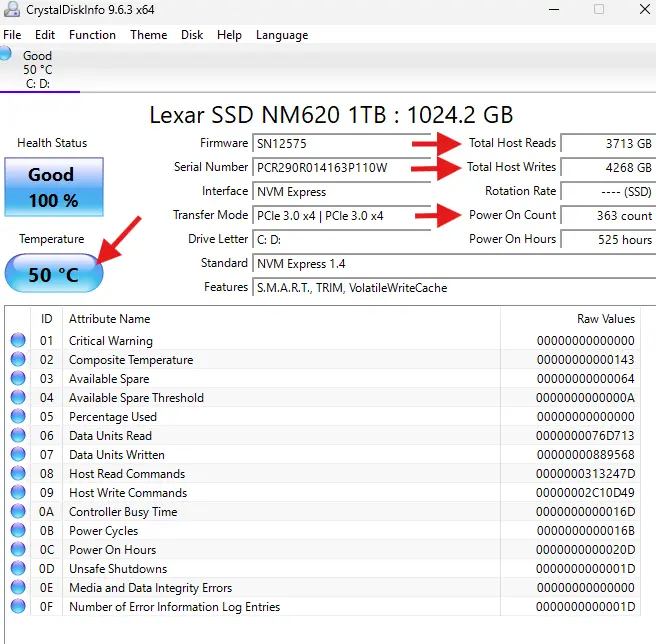The width and height of the screenshot is (656, 644).
Task: Click the status orb for Host Read Commands
Action: (18, 473)
